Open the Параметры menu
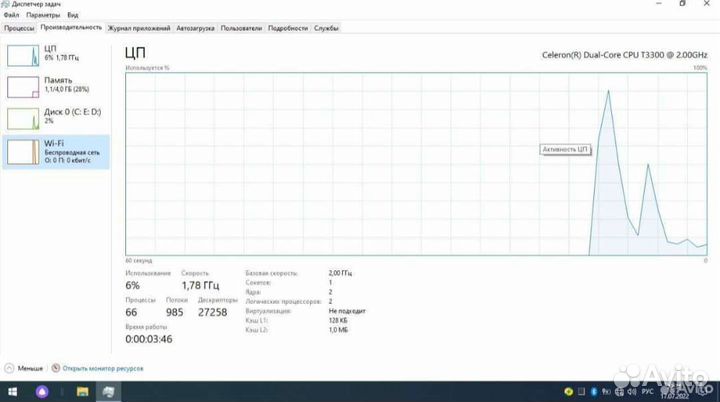 pos(43,15)
